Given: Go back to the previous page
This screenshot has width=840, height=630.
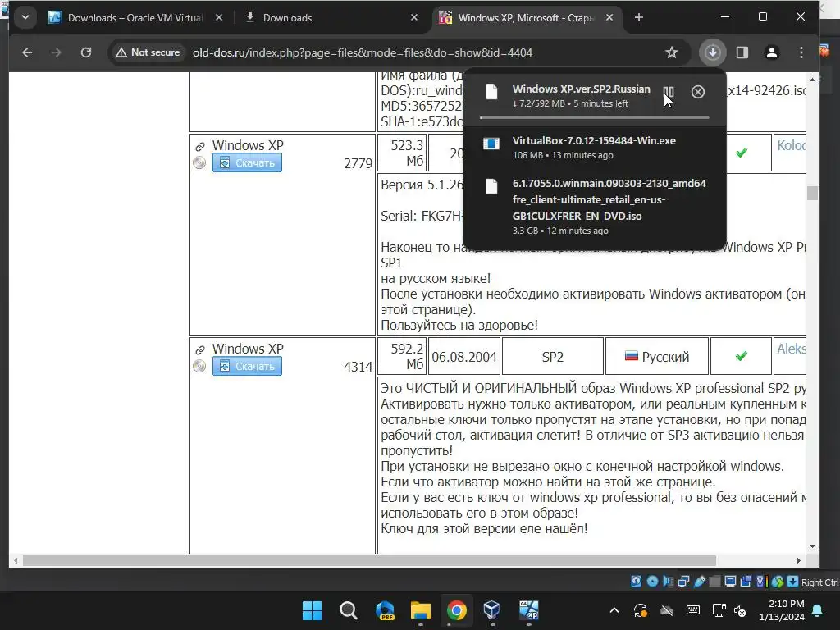Looking at the screenshot, I should (27, 52).
